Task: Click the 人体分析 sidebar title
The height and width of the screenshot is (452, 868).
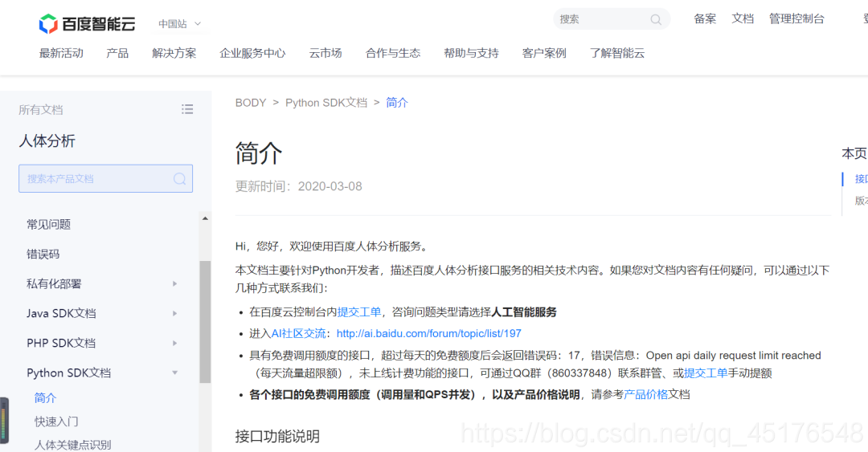Action: tap(47, 141)
